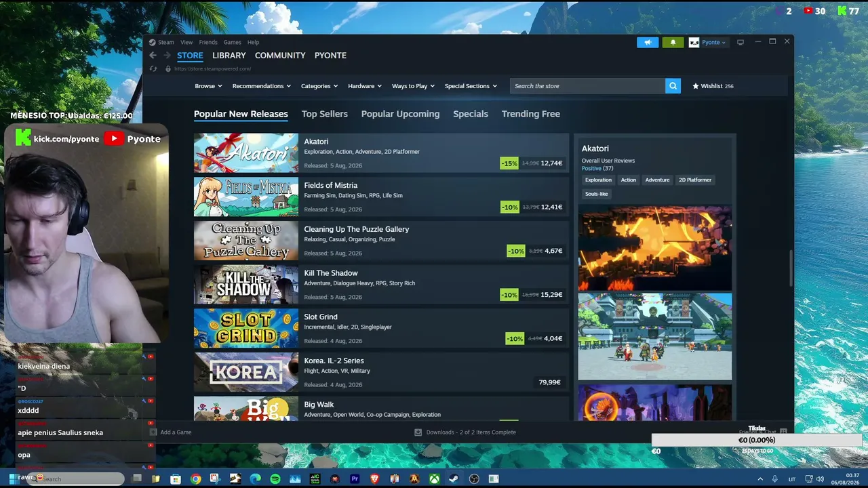Click the blue search magnifier button
The height and width of the screenshot is (488, 868).
tap(673, 86)
